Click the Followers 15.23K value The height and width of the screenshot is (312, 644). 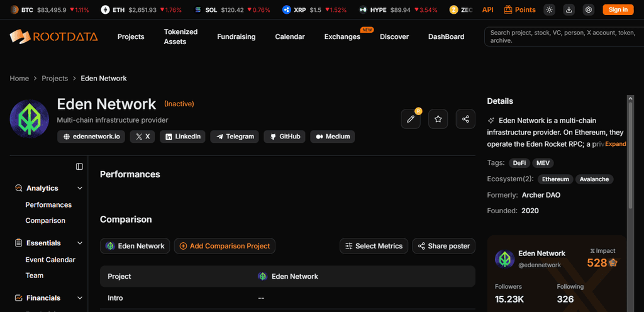(x=509, y=299)
